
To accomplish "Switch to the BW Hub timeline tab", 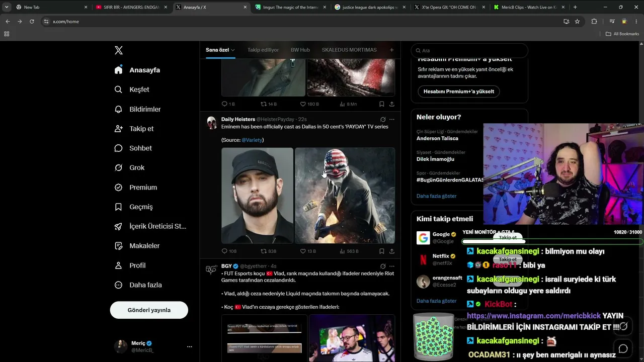I will point(300,50).
